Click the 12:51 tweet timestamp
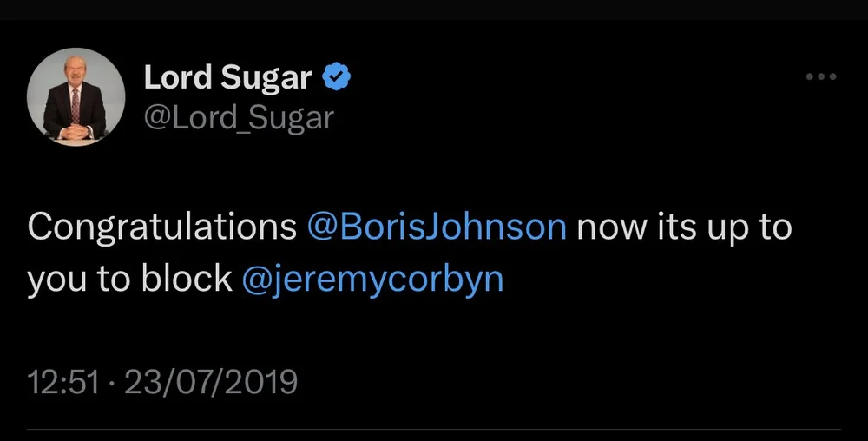 coord(62,382)
